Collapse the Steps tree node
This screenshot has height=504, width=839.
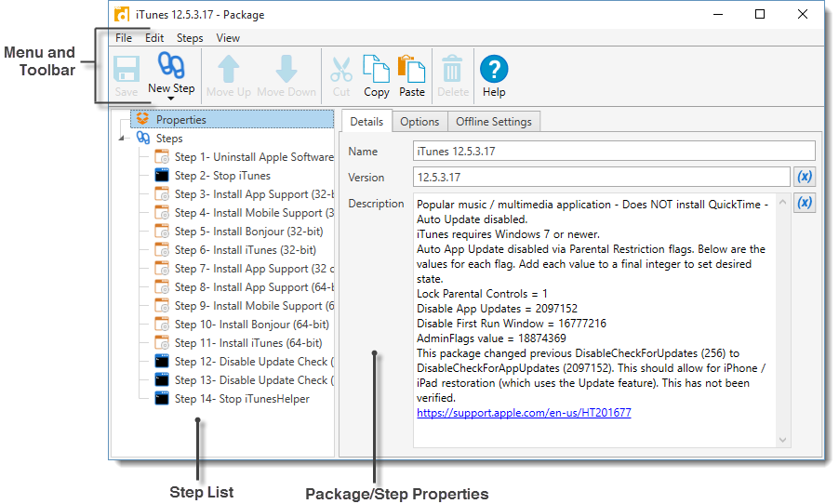[x=121, y=139]
